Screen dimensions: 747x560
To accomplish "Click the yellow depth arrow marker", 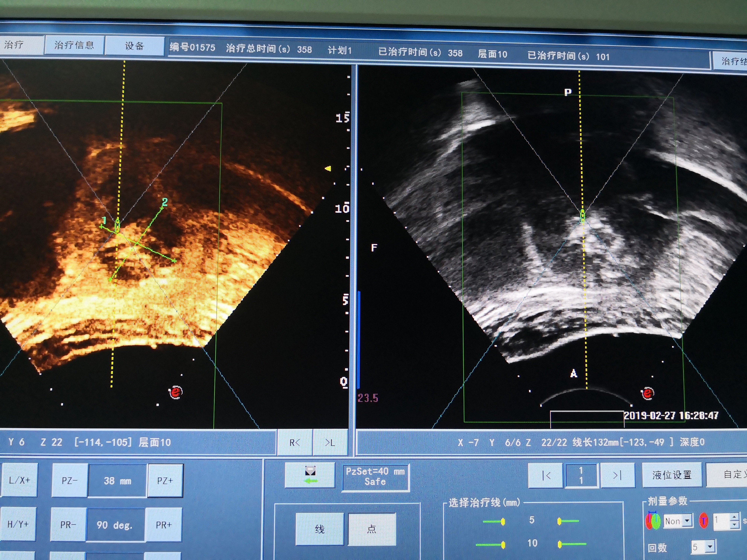I will point(328,168).
